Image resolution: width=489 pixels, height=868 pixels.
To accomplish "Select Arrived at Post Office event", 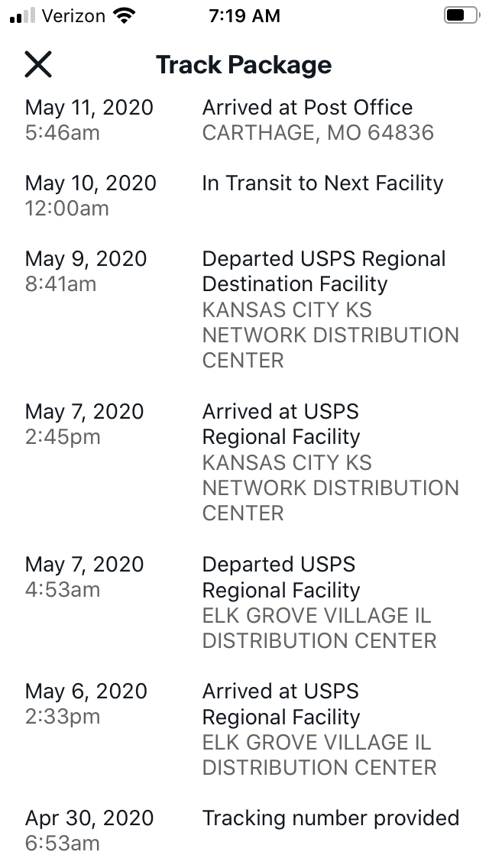I will 244,120.
